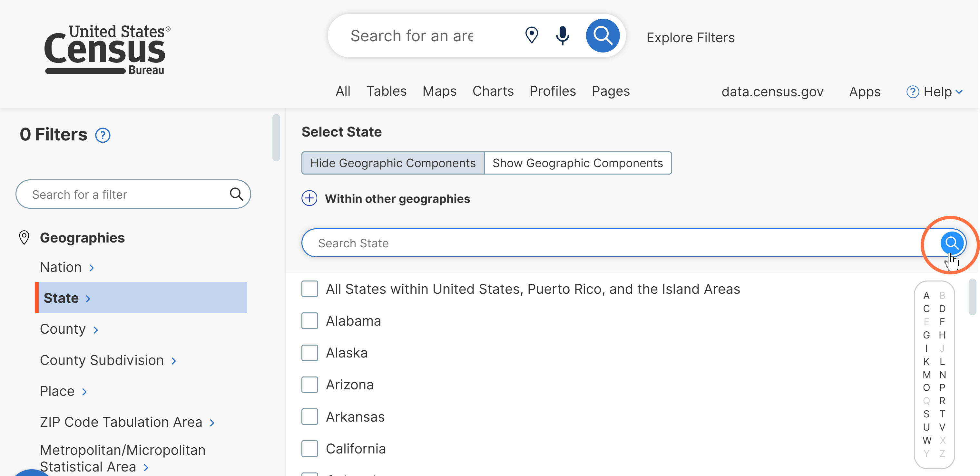The width and height of the screenshot is (980, 476).
Task: Check the Alabama checkbox
Action: click(310, 321)
